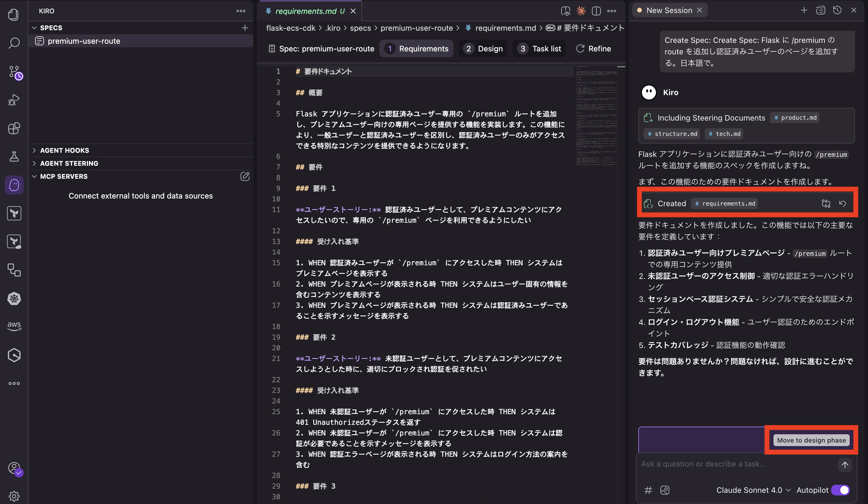Click the Move to design phase button
This screenshot has width=868, height=504.
811,440
